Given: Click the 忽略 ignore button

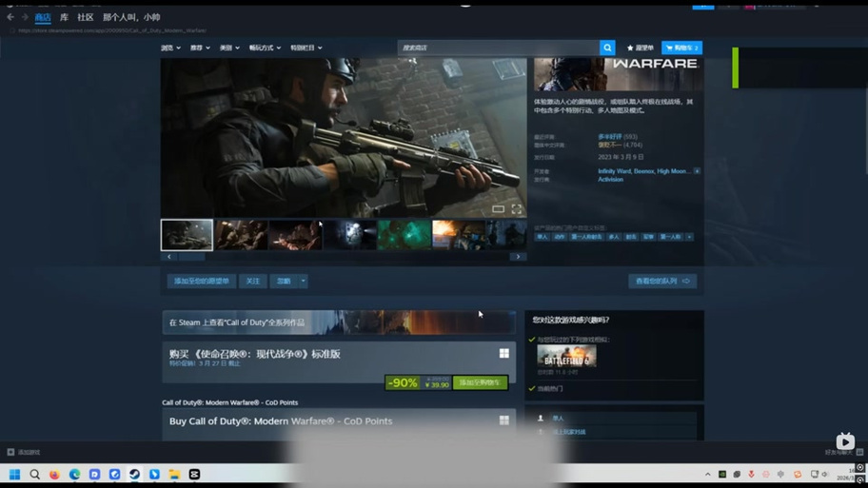Looking at the screenshot, I should (284, 281).
